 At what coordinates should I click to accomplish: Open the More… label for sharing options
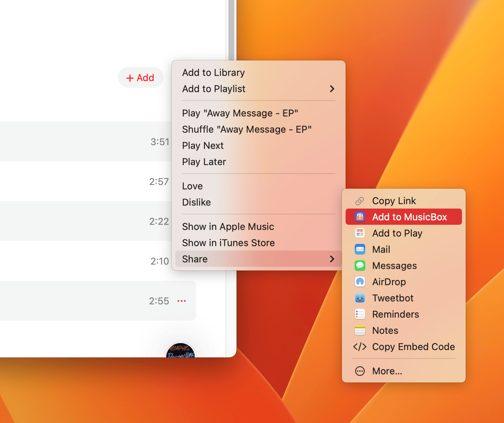click(x=387, y=371)
